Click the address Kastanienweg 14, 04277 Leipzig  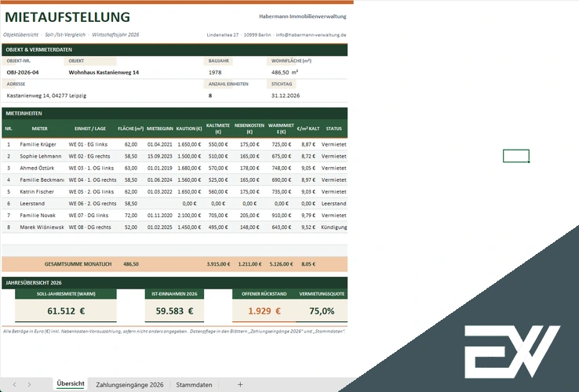pyautogui.click(x=46, y=96)
